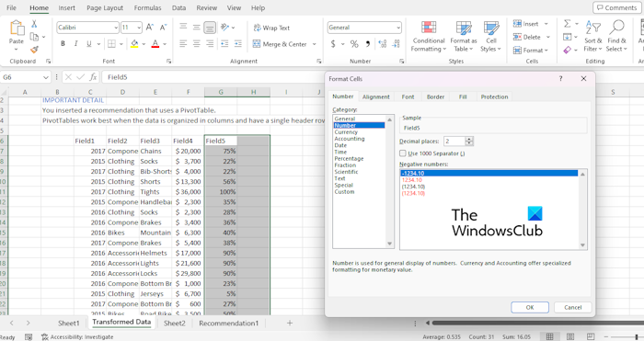This screenshot has height=341, width=644.
Task: Apply Accounting dollar number format
Action: (333, 43)
